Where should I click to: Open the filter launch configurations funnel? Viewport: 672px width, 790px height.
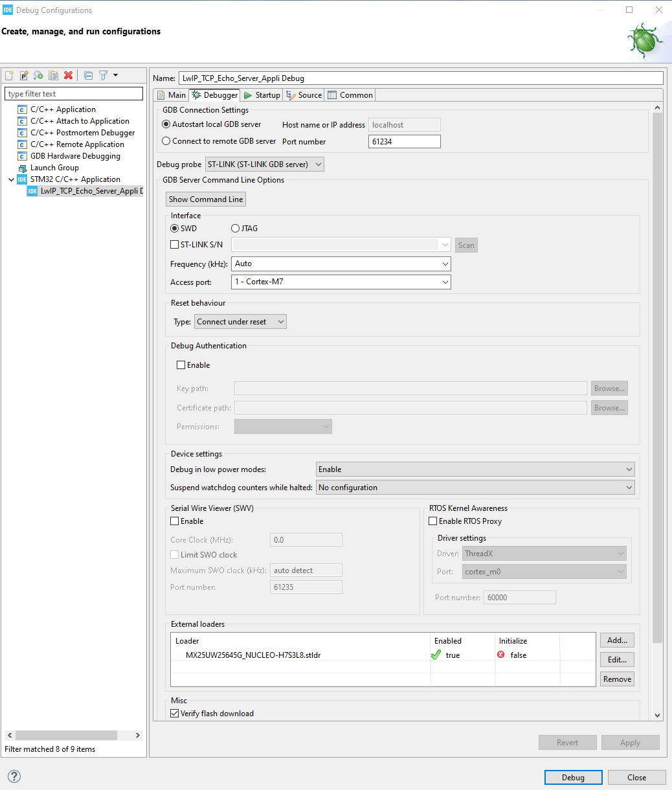pos(104,75)
